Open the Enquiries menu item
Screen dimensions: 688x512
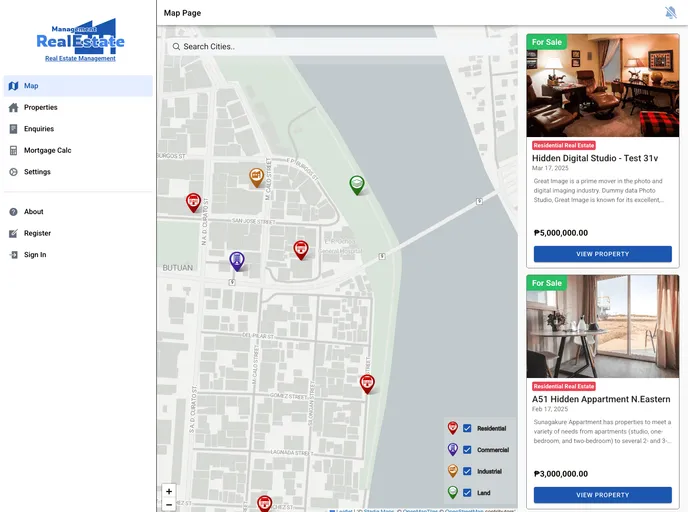[x=78, y=129]
